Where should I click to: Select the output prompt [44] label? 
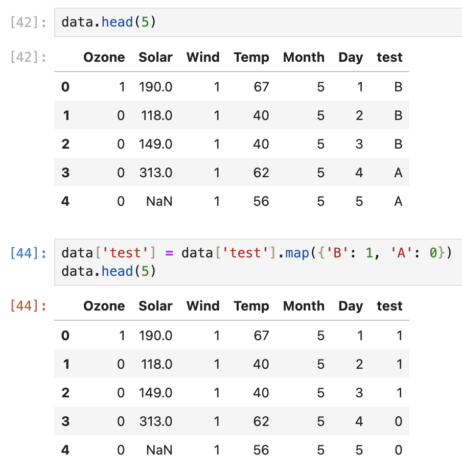(x=29, y=306)
